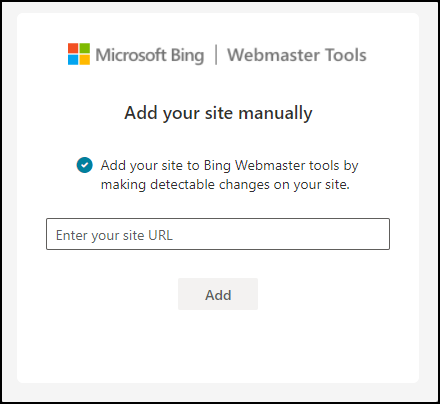Image resolution: width=440 pixels, height=404 pixels.
Task: Click the red square of Microsoft logo
Action: pyautogui.click(x=73, y=48)
